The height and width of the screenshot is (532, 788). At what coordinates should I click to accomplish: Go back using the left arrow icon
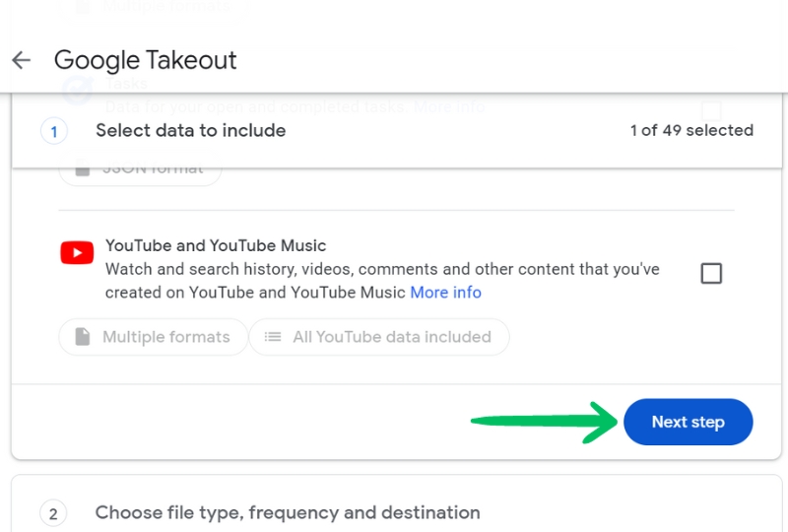point(21,60)
